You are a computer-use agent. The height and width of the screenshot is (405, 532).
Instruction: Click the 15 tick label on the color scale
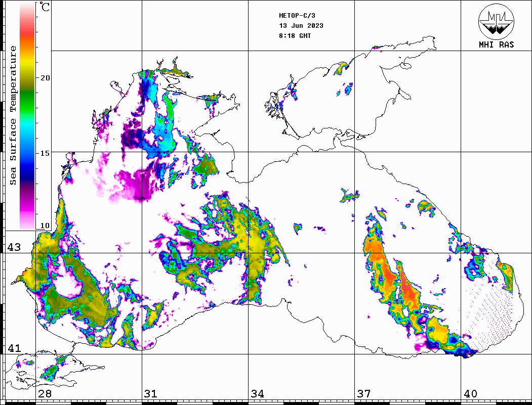point(45,153)
